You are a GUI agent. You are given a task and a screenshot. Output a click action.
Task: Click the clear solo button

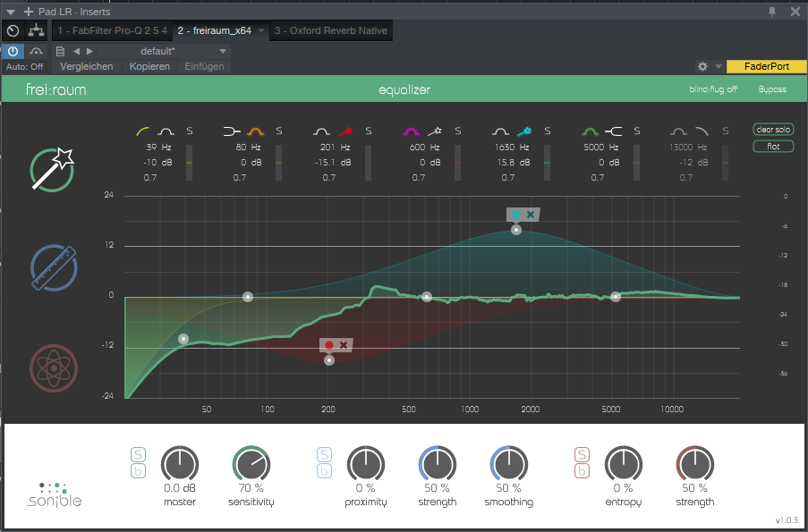pyautogui.click(x=773, y=130)
